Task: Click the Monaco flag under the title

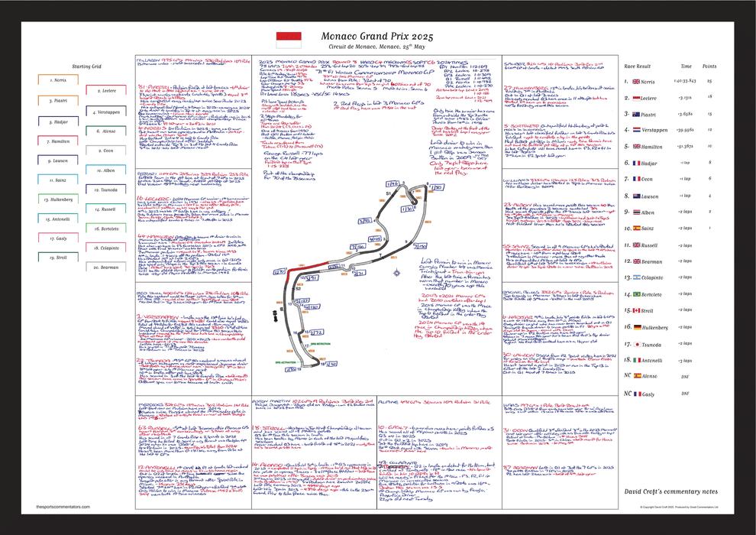Action: click(289, 37)
